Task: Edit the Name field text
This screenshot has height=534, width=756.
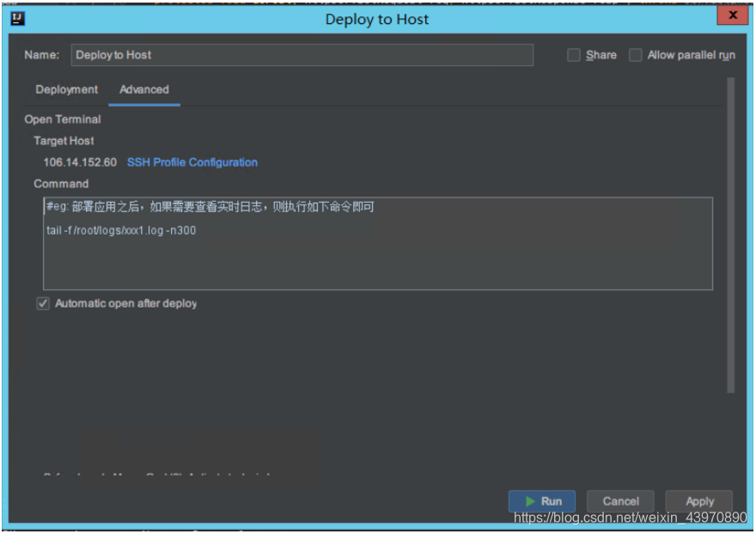Action: tap(302, 55)
